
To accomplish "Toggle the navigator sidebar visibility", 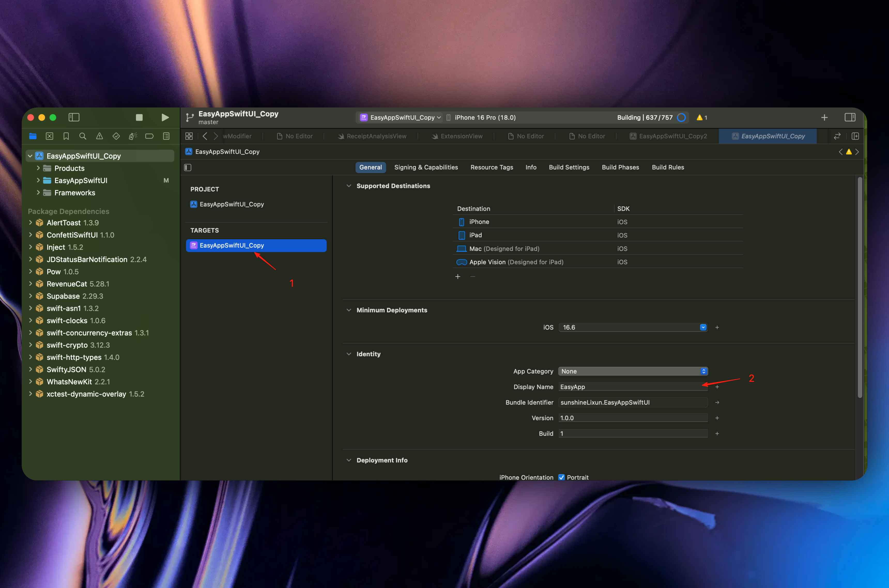I will tap(74, 117).
